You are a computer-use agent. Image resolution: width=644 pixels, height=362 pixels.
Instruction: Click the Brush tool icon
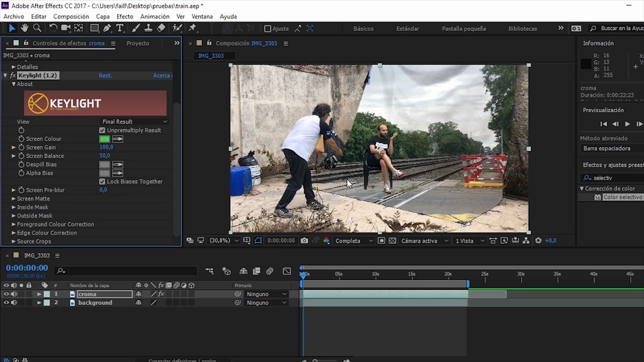pyautogui.click(x=135, y=28)
